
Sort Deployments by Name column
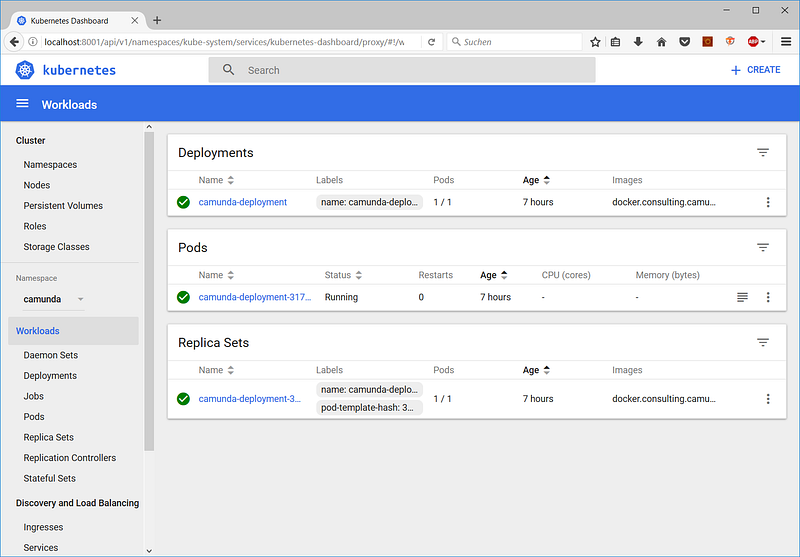pyautogui.click(x=216, y=180)
